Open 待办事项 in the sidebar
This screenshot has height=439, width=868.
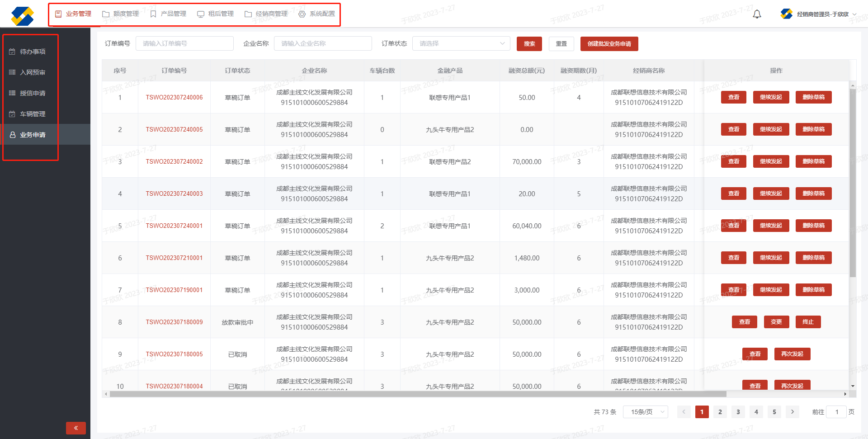tap(32, 52)
